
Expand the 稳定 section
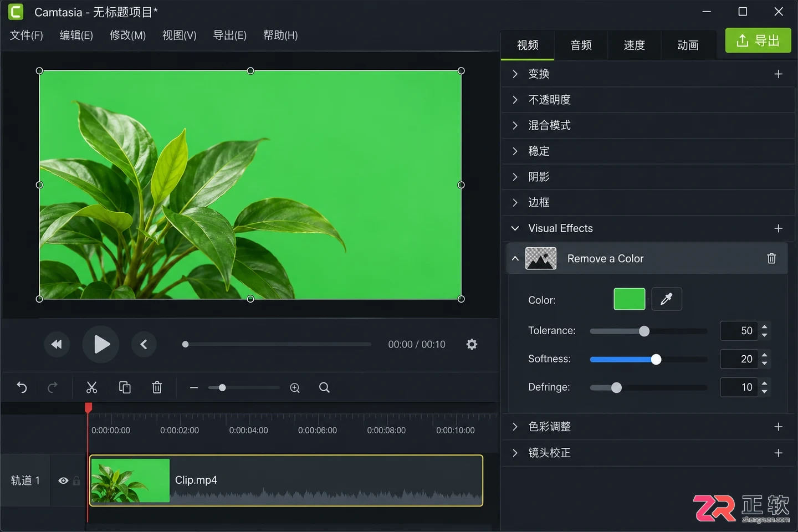click(515, 151)
